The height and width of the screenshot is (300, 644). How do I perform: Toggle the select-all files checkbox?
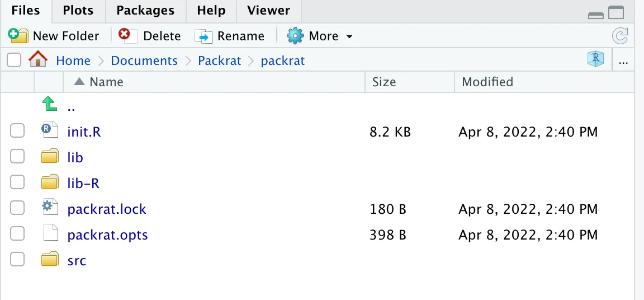click(15, 60)
